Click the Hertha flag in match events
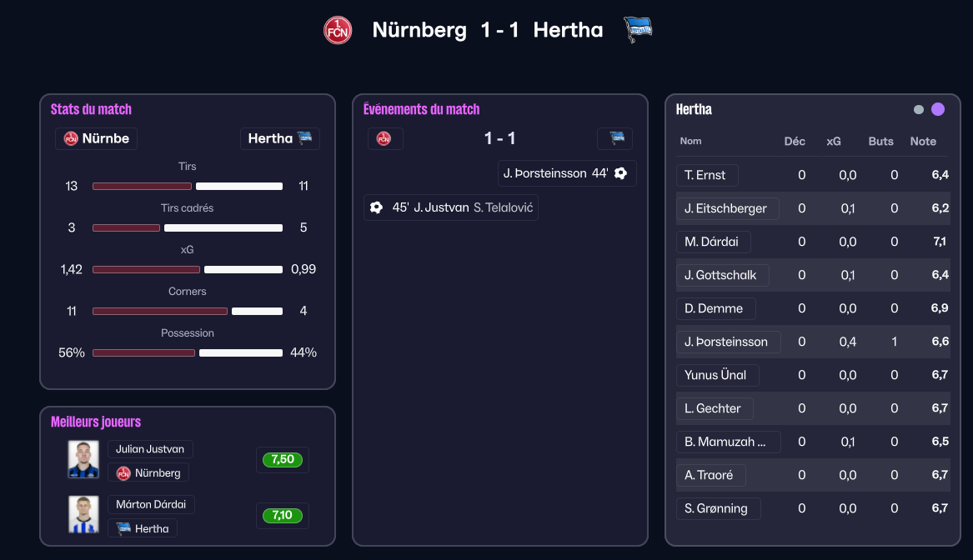This screenshot has height=560, width=973. click(616, 138)
